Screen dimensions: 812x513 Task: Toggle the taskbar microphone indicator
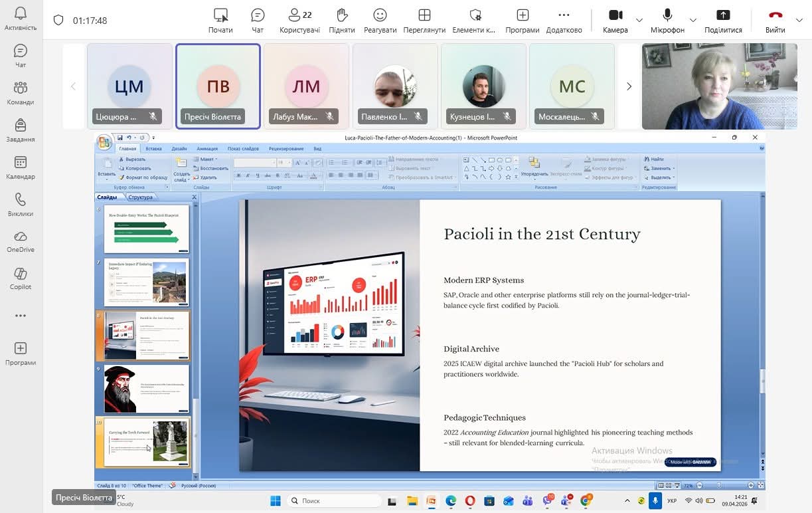[x=655, y=500]
